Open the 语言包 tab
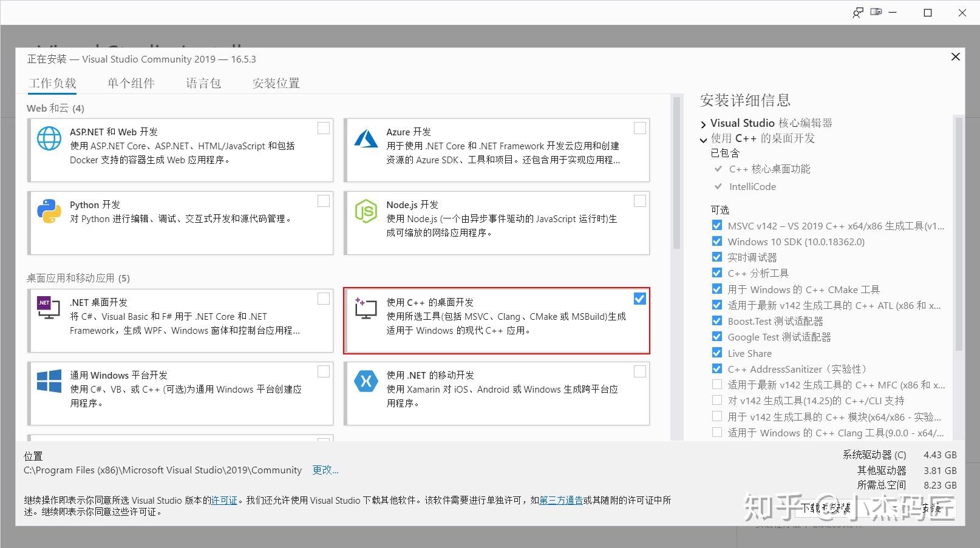The width and height of the screenshot is (980, 548). point(203,83)
